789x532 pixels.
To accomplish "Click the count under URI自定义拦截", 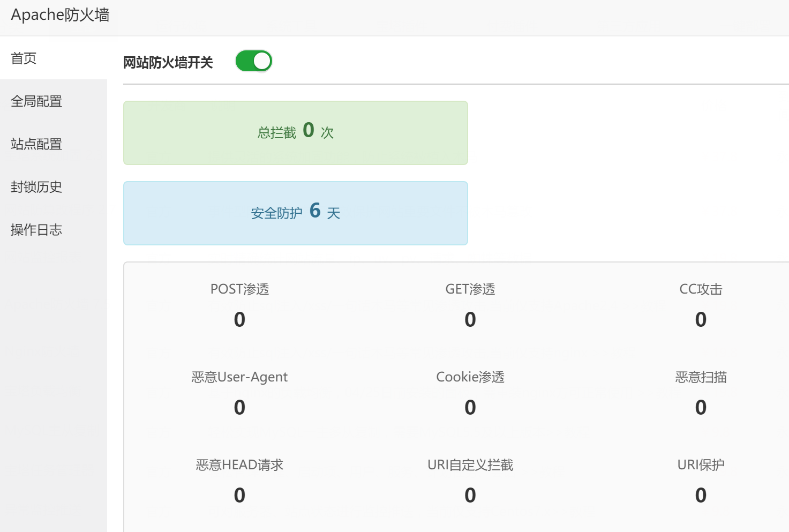I will 470,496.
